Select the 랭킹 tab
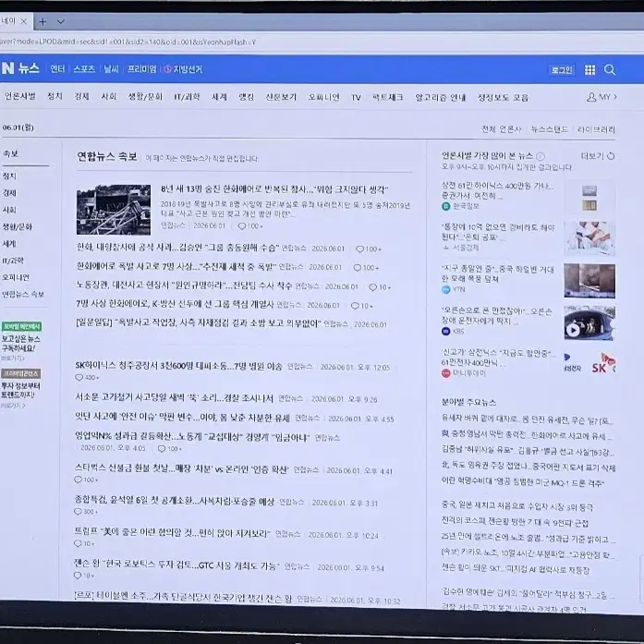This screenshot has width=644, height=644. [x=247, y=97]
